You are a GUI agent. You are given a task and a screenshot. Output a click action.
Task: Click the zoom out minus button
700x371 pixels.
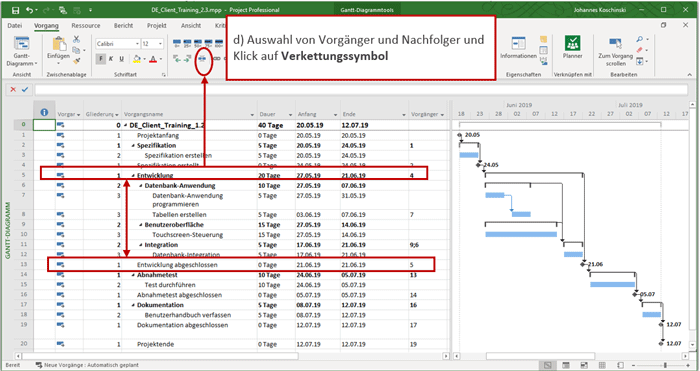(x=633, y=365)
